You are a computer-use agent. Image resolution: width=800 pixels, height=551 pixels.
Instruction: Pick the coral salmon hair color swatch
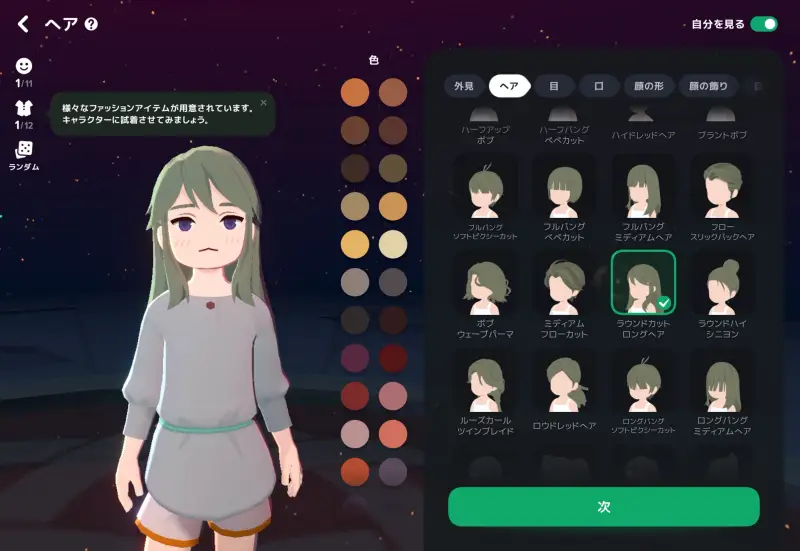coord(392,434)
